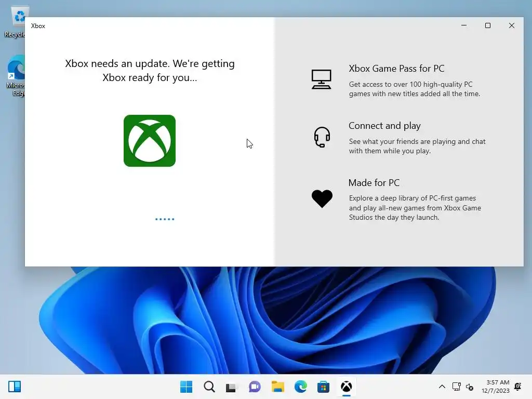Select the Recycle Bin desktop icon
Screen dimensions: 532x399
pyautogui.click(x=16, y=22)
